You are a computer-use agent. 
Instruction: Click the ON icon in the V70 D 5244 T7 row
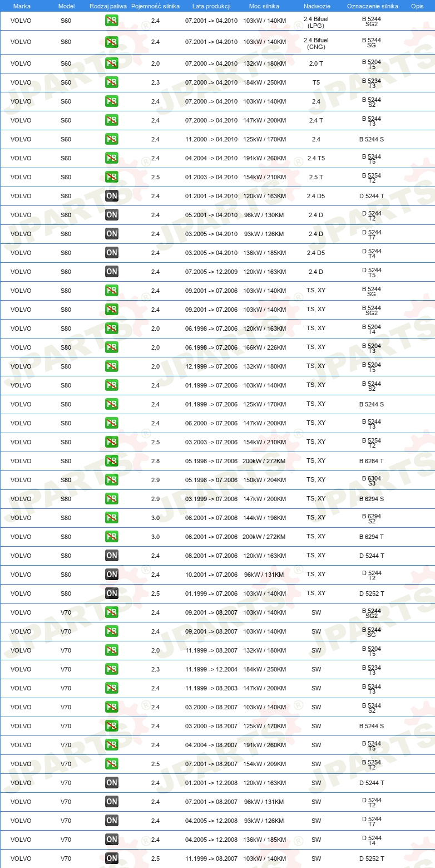tap(112, 821)
